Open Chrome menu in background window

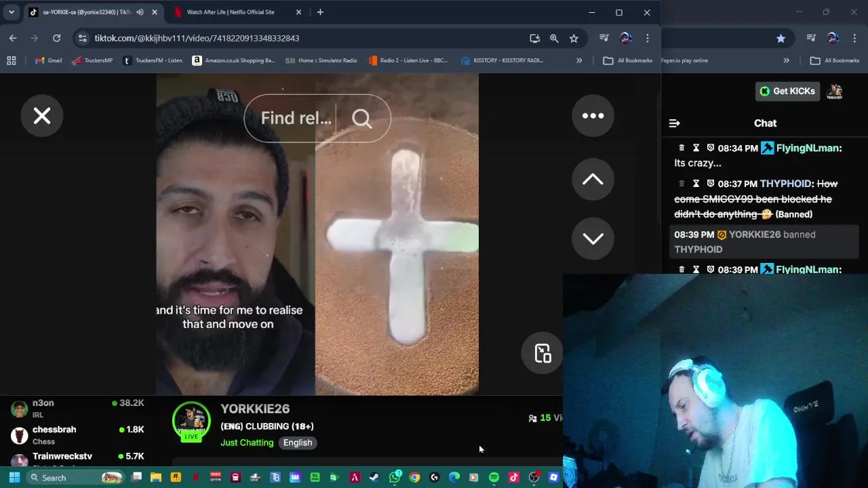tap(854, 38)
